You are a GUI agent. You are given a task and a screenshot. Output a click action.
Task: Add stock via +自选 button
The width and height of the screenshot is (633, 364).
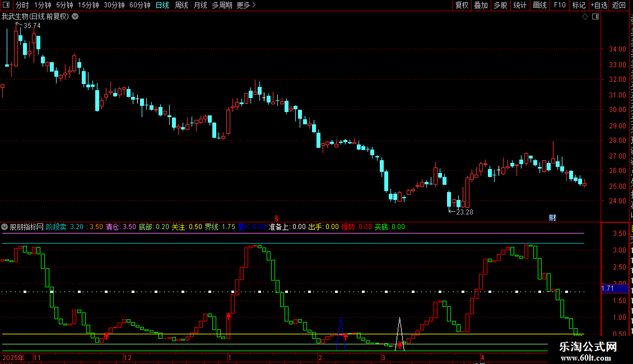pyautogui.click(x=599, y=5)
